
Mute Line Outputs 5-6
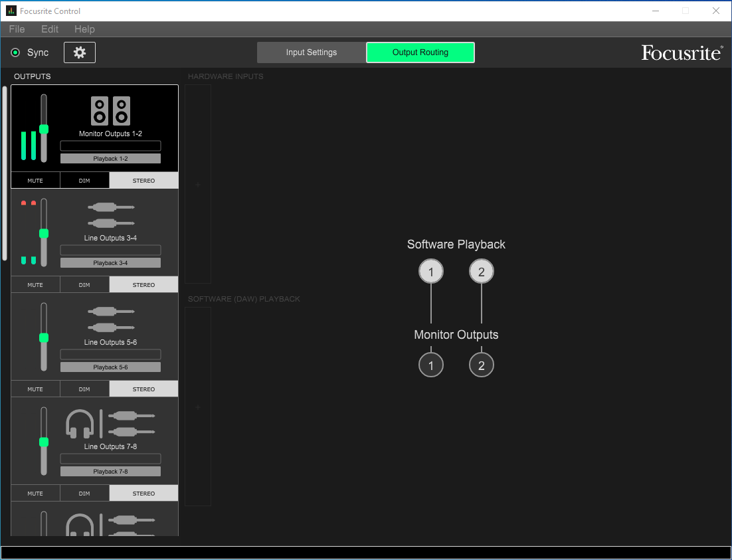coord(35,389)
